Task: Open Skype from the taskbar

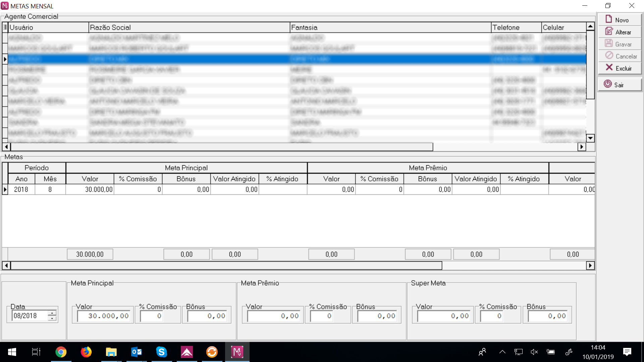Action: pyautogui.click(x=162, y=352)
